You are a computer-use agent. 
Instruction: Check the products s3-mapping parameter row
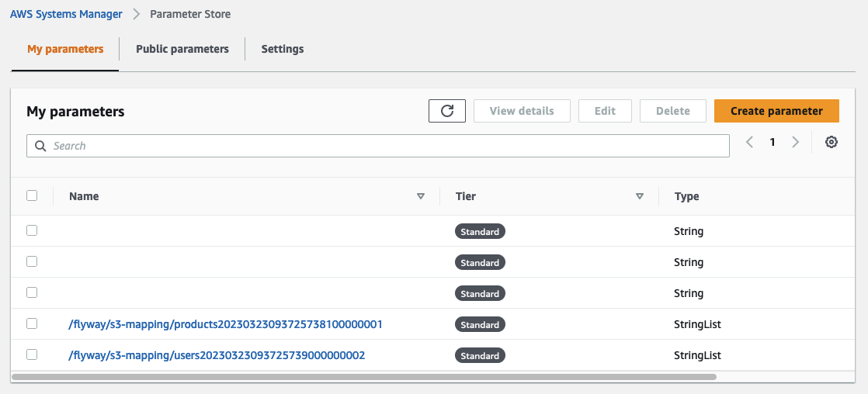point(32,323)
